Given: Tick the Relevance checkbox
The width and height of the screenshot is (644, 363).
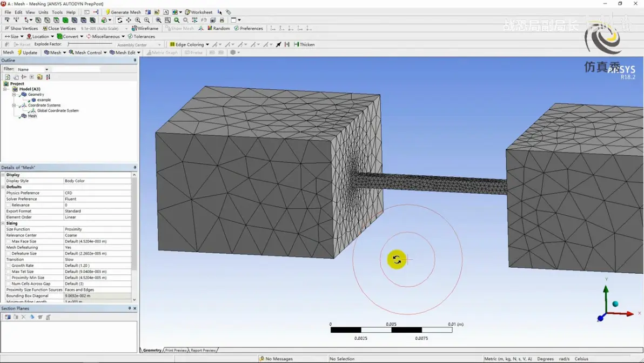Looking at the screenshot, I should pyautogui.click(x=8, y=205).
